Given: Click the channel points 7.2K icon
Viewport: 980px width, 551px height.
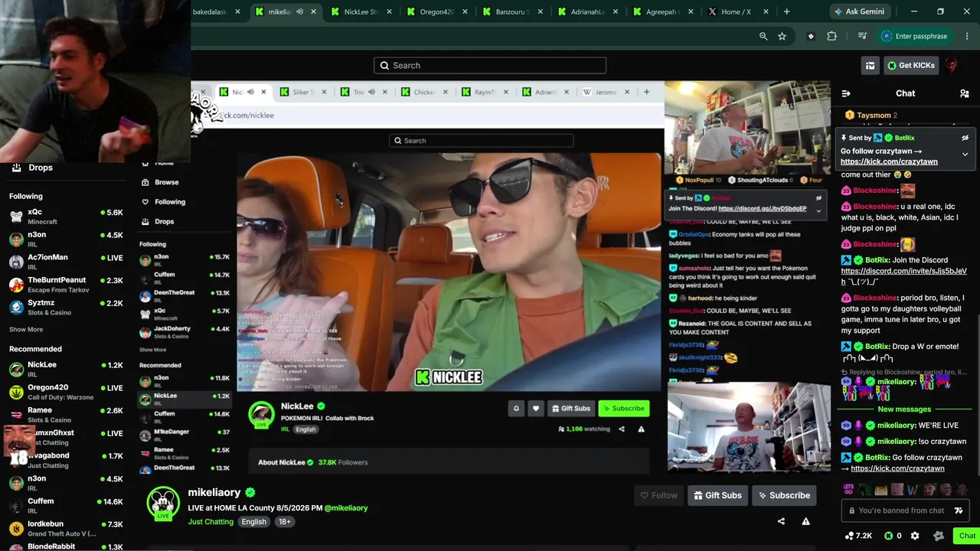Looking at the screenshot, I should point(849,536).
